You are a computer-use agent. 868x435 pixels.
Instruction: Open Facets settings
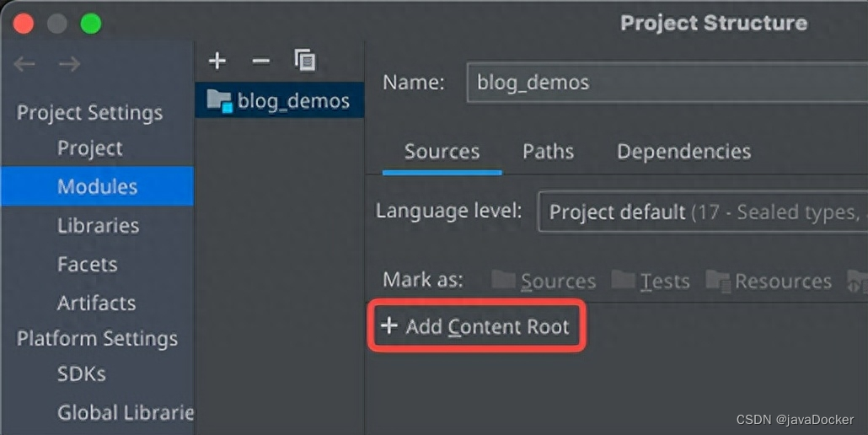click(x=88, y=264)
